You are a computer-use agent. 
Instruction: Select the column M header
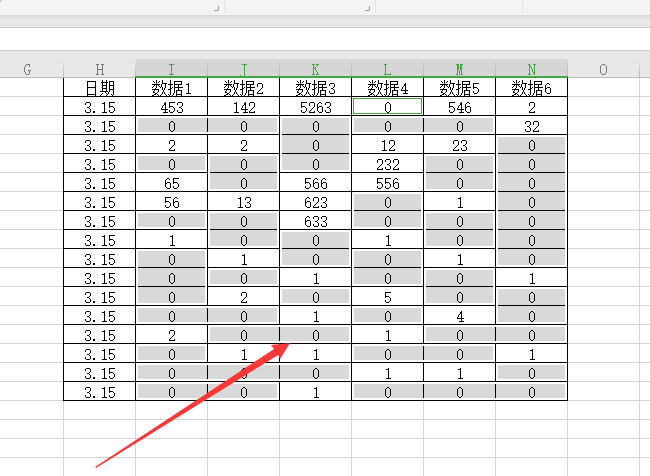(459, 69)
